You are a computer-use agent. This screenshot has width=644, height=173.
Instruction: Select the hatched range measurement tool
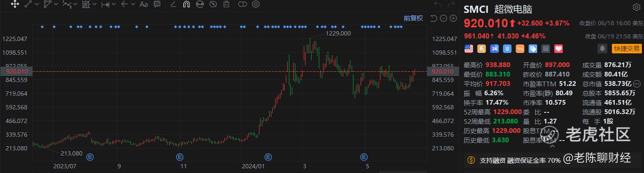(85, 5)
